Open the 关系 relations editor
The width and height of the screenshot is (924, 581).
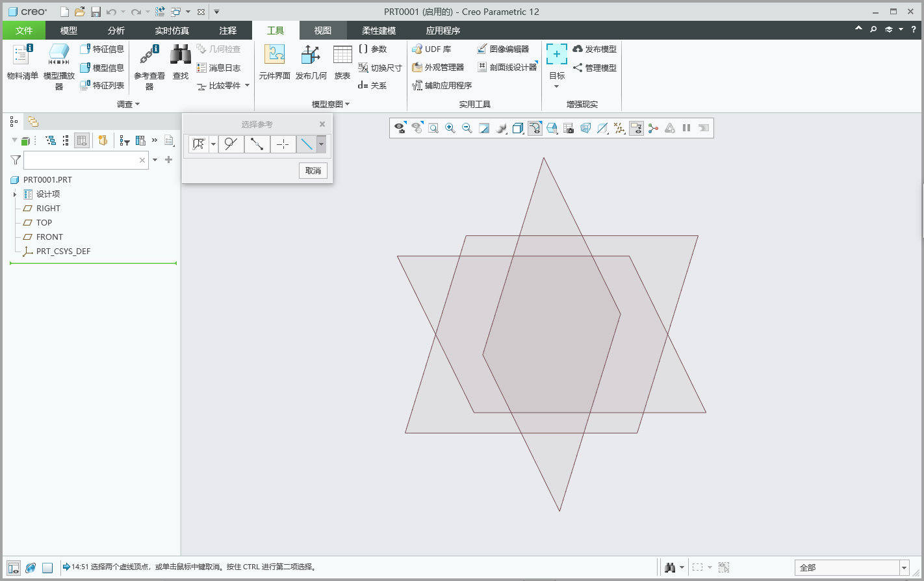(x=372, y=85)
